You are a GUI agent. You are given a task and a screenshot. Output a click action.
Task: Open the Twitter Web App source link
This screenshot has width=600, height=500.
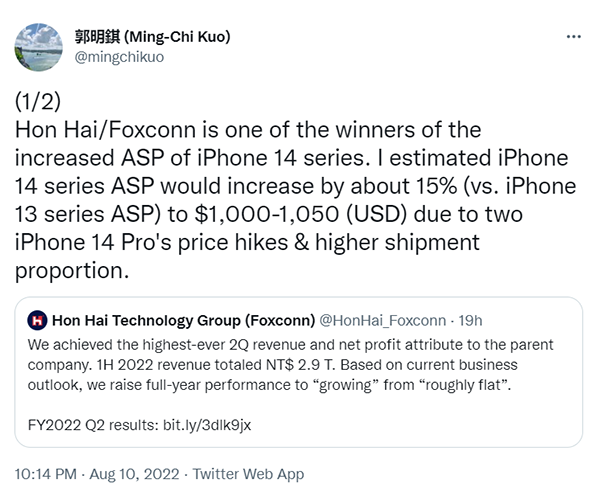click(248, 473)
